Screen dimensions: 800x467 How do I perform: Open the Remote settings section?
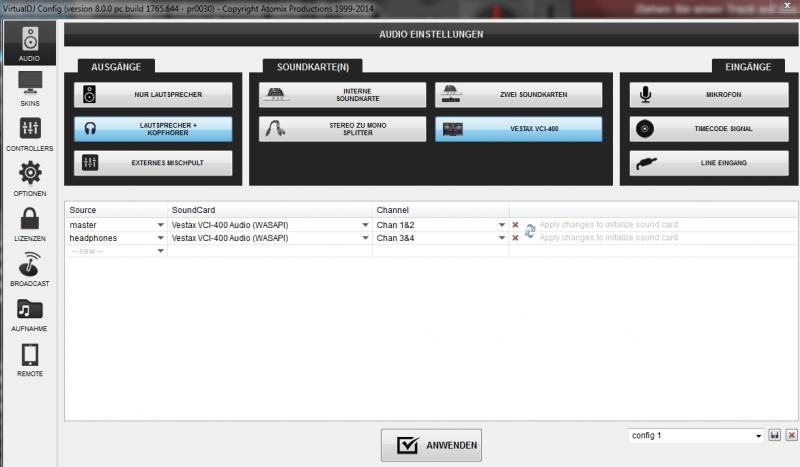(30, 358)
